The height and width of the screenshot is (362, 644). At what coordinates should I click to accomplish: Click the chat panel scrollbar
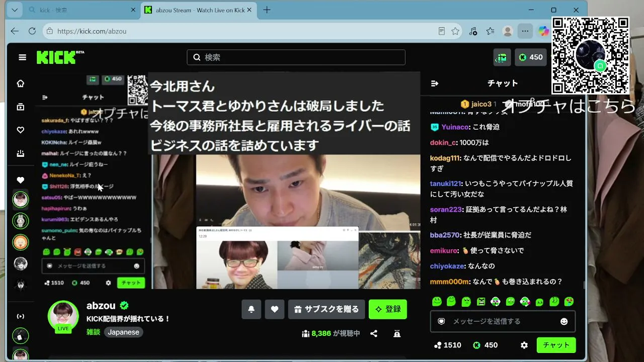584,285
